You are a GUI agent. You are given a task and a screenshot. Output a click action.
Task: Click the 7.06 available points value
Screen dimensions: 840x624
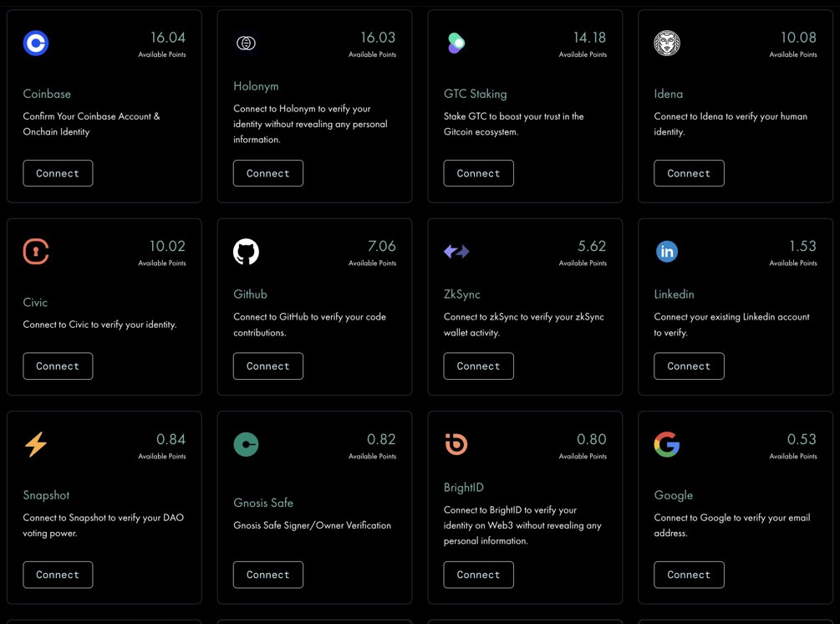point(381,246)
